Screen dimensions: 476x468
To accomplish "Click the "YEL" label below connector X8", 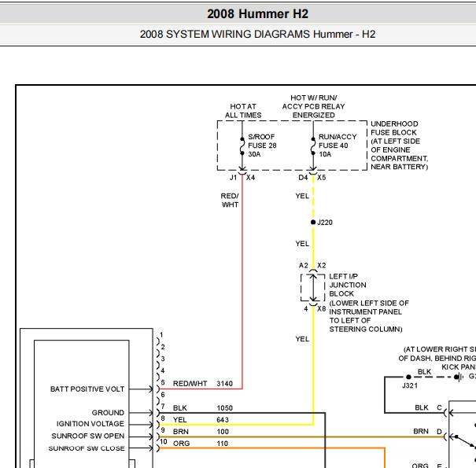I will point(302,339).
